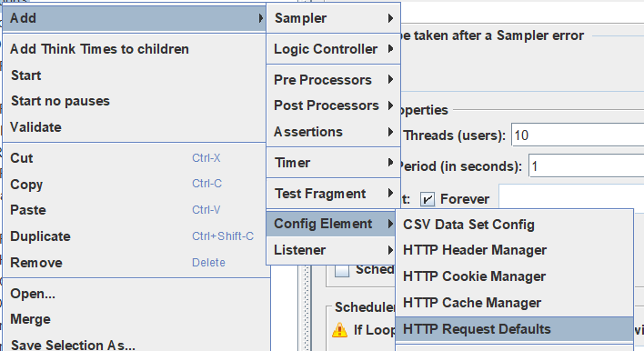Expand the Sampler submenu
Screen dimensions: 644x351
[333, 18]
